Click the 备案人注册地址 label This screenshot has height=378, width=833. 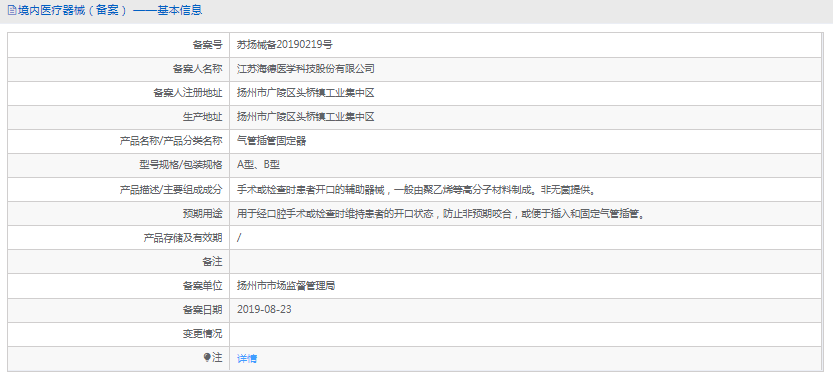tap(188, 93)
